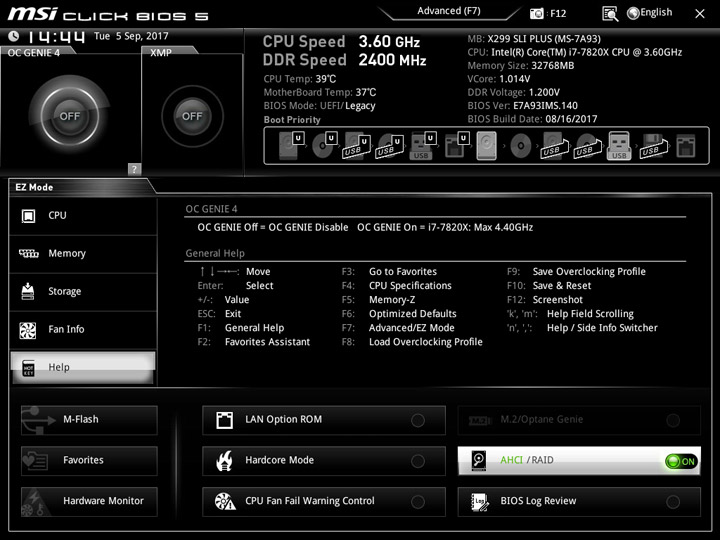This screenshot has height=540, width=720.
Task: Open the Fan Info section
Action: click(x=83, y=330)
